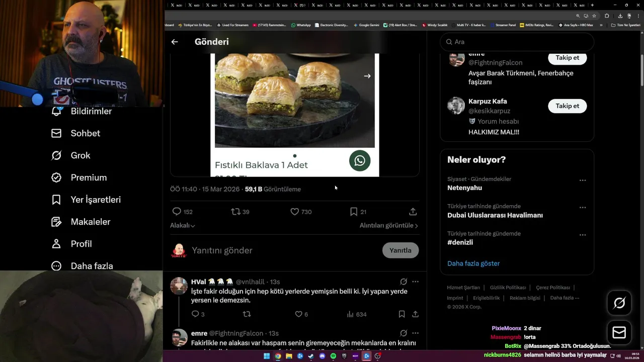The image size is (644, 362).
Task: Open the floating messages button
Action: tap(619, 333)
